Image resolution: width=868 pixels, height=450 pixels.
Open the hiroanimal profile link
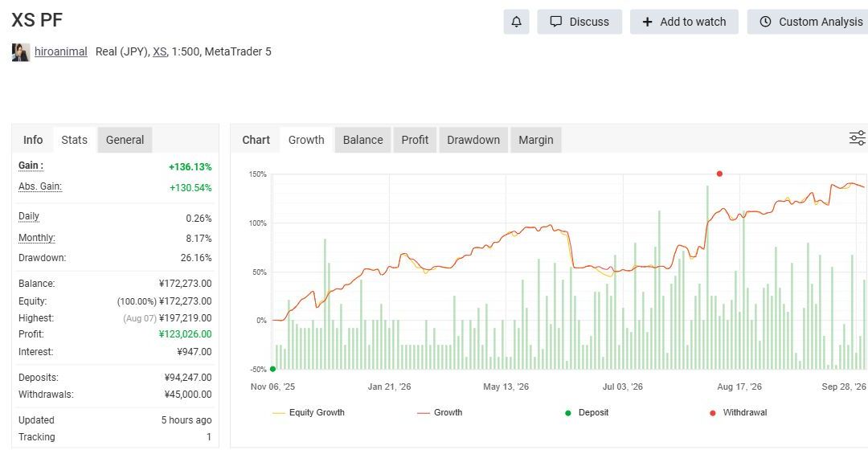pyautogui.click(x=61, y=51)
